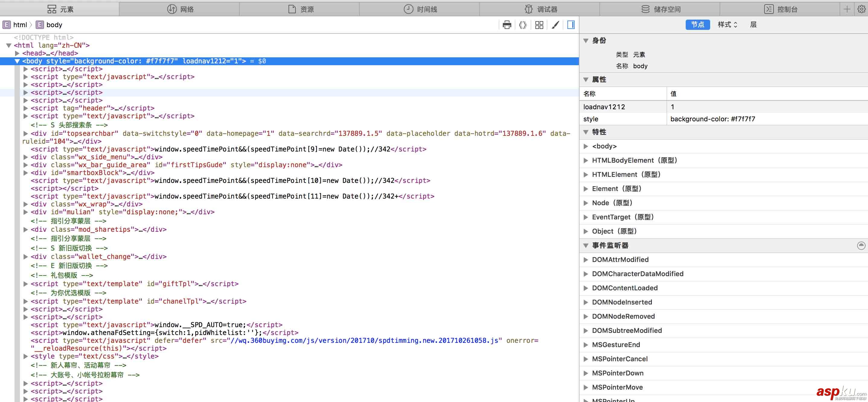The height and width of the screenshot is (402, 868).
Task: Click the paint brush flashing icon
Action: pos(555,25)
